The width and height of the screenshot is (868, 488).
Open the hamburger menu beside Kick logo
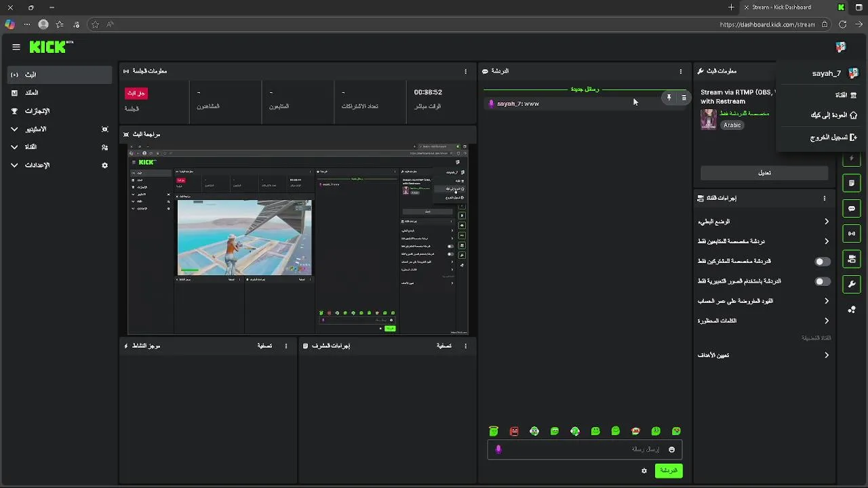pos(16,47)
